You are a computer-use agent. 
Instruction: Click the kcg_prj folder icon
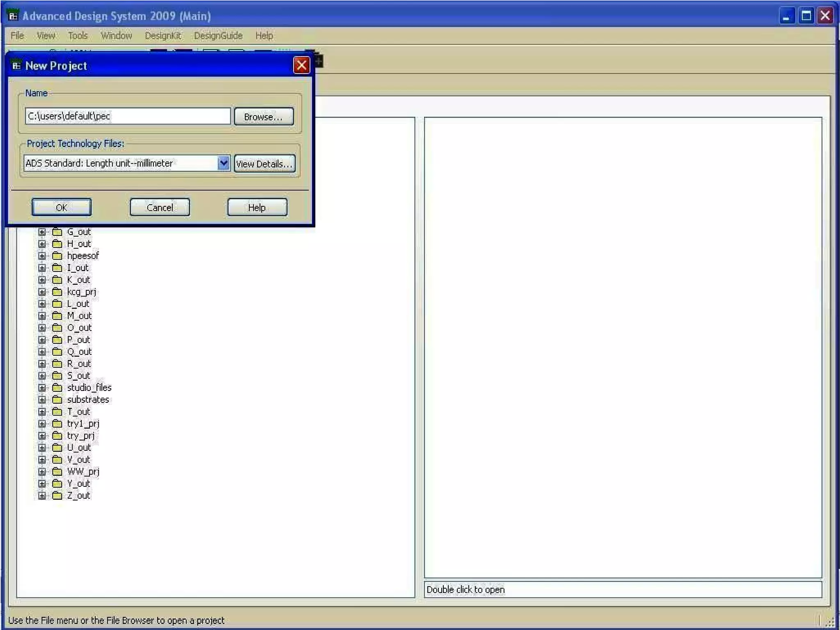click(x=57, y=292)
